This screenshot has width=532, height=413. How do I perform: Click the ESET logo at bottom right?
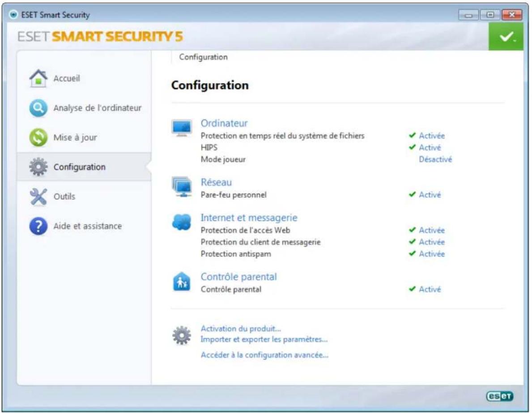click(500, 396)
